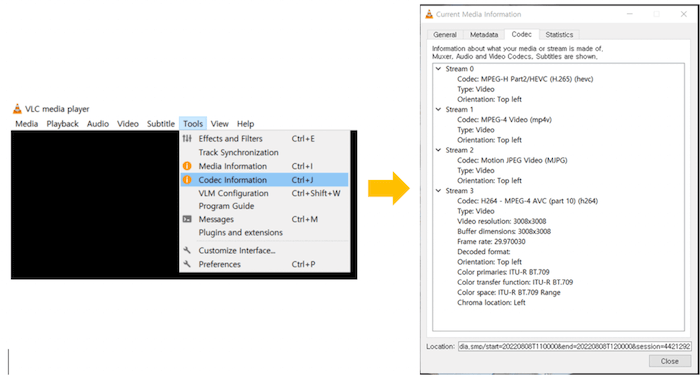Close the Current Media Information window with X
The image size is (700, 377).
tap(683, 14)
